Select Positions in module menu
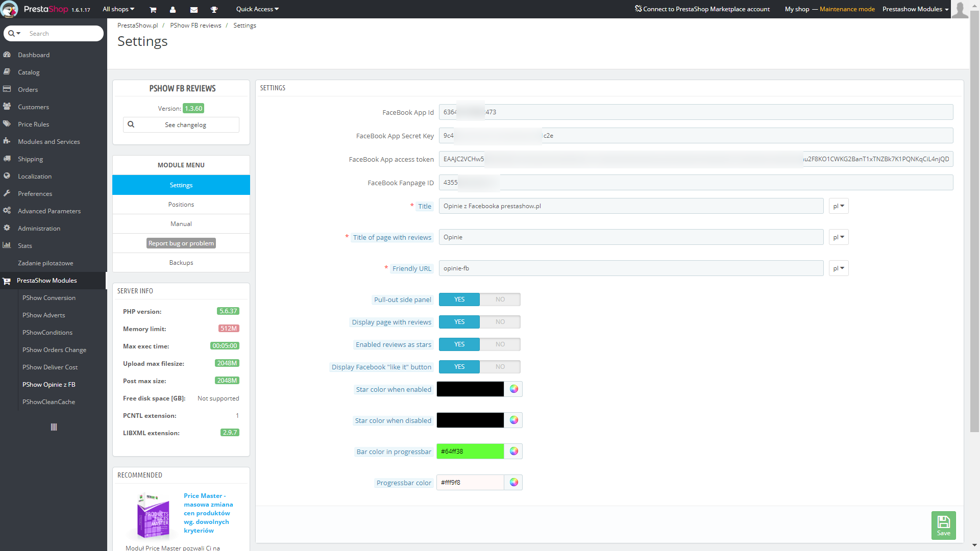The image size is (980, 551). tap(181, 205)
